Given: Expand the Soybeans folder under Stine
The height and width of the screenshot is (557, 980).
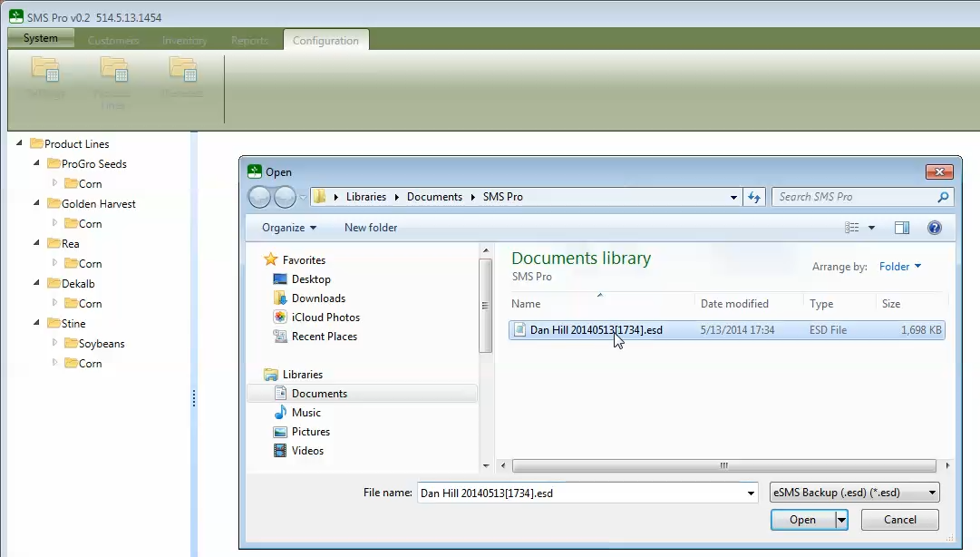Looking at the screenshot, I should [x=54, y=343].
